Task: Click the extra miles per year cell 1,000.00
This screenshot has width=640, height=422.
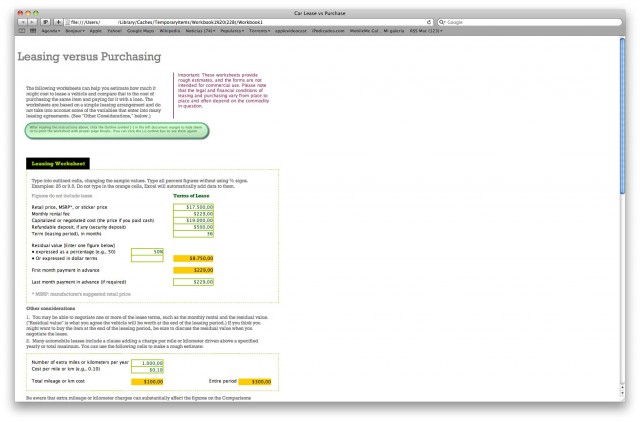Action: click(147, 363)
